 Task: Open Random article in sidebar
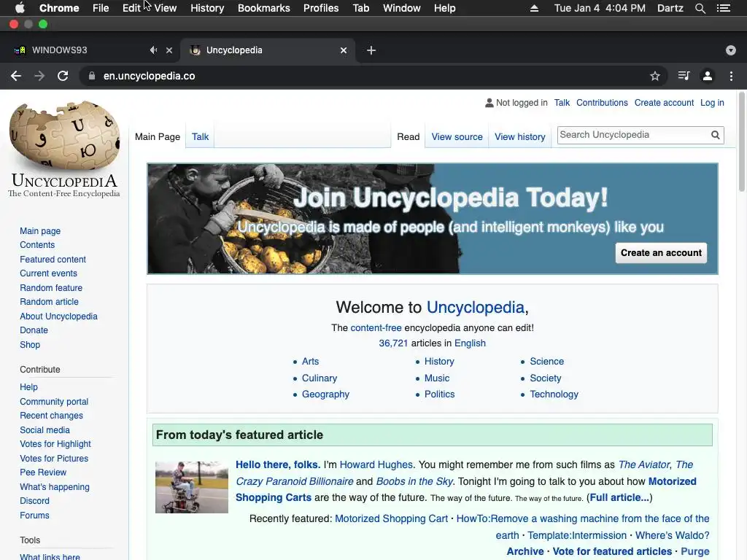49,302
